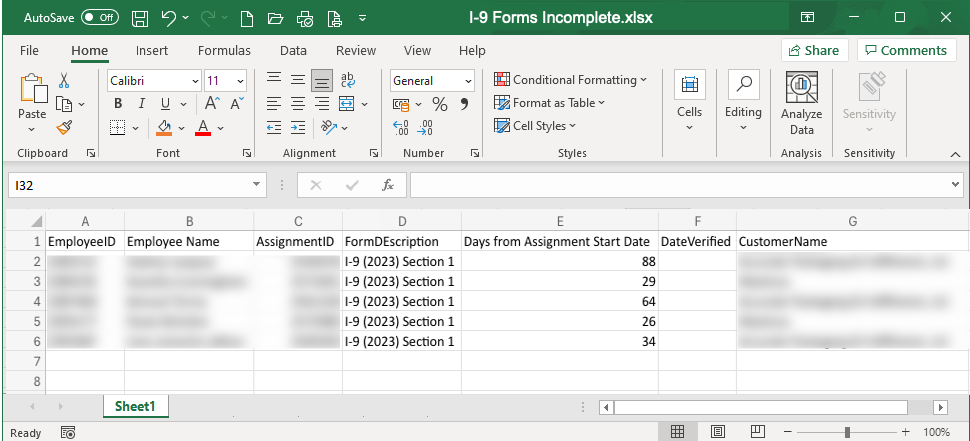Decrease font size with small A icon
Viewport: 970px width, 441px height.
237,103
